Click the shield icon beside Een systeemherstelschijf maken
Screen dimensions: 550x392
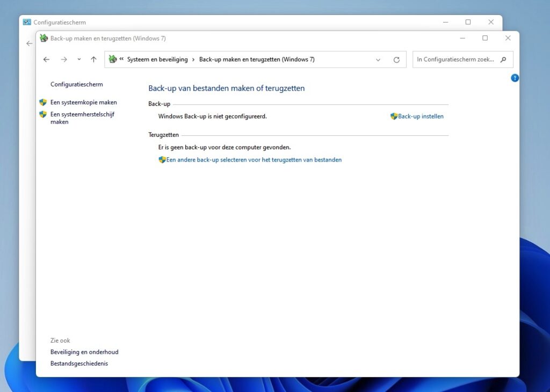(x=43, y=114)
